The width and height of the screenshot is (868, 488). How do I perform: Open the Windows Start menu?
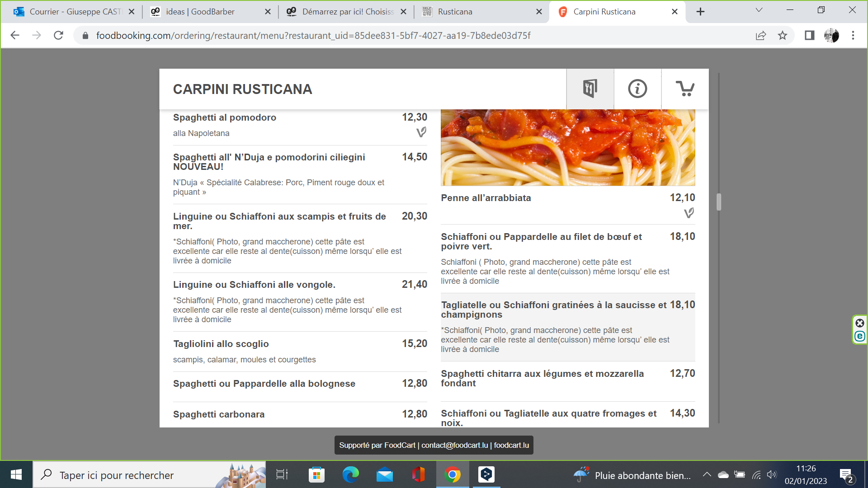[16, 474]
